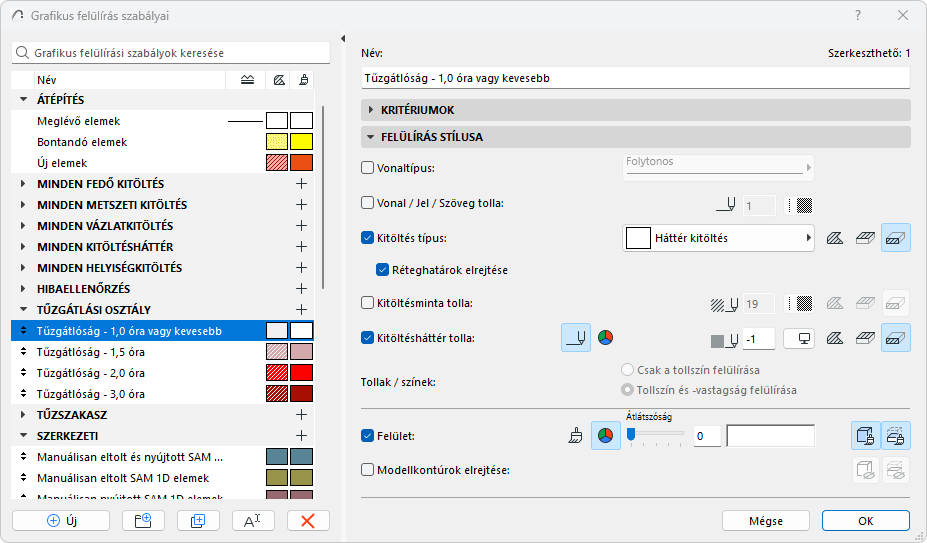Uncheck the Kitöltés típus checkbox
Screen dimensions: 927x543
coord(368,238)
